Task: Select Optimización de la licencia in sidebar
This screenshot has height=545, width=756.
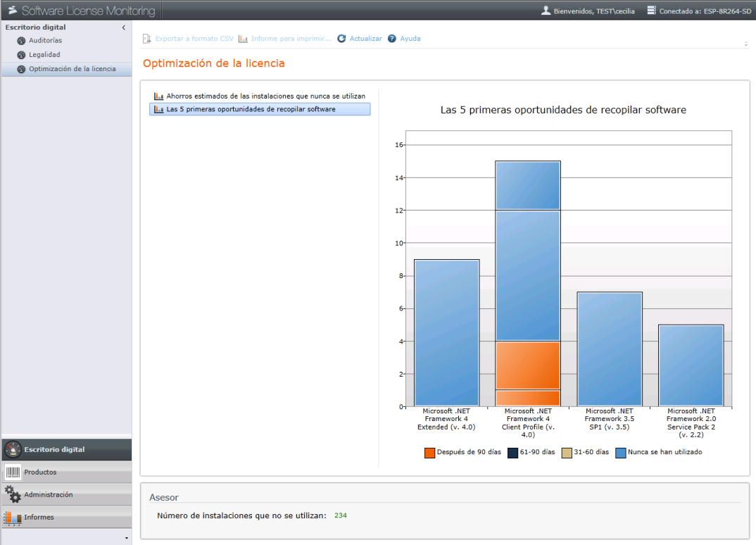Action: pos(67,69)
